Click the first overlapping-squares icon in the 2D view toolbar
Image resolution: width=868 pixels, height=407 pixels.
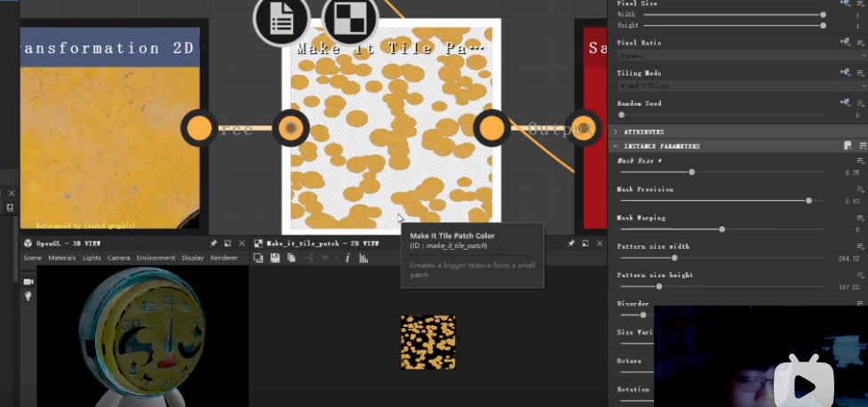coord(258,258)
